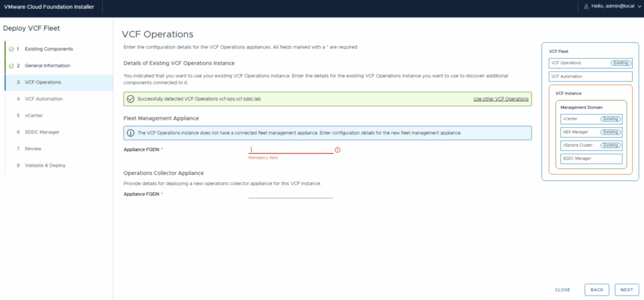Screen dimensions: 644x300
Task: Click the success checkmark icon in green banner
Action: click(x=130, y=99)
